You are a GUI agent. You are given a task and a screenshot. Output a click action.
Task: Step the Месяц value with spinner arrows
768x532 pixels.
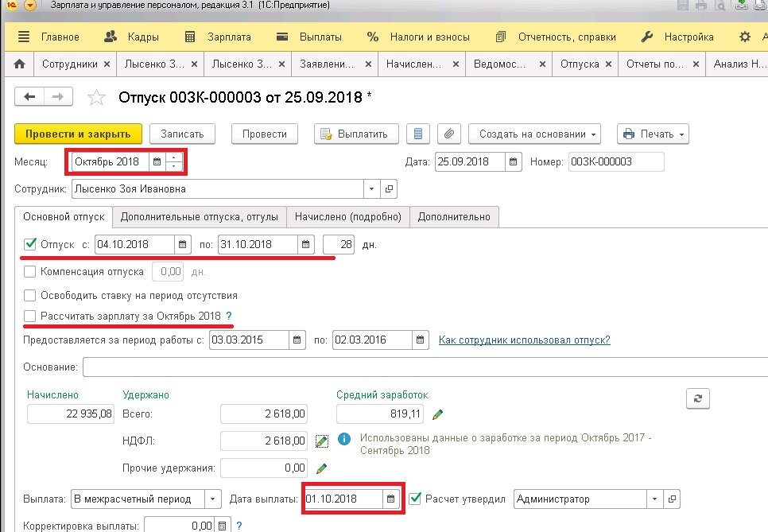click(x=174, y=161)
